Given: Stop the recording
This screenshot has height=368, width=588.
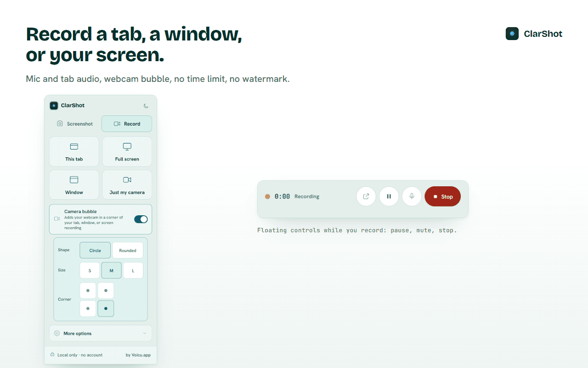Looking at the screenshot, I should (443, 196).
